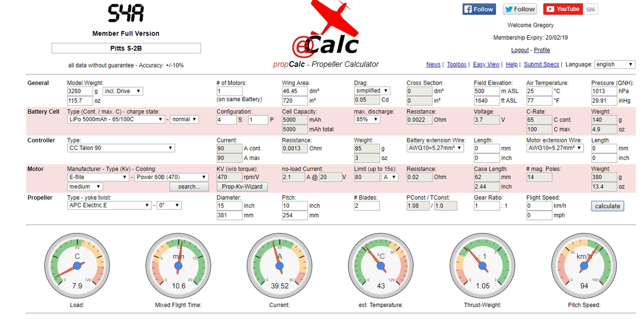644x319 pixels.
Task: Expand the propeller type dropdown
Action: pyautogui.click(x=109, y=205)
